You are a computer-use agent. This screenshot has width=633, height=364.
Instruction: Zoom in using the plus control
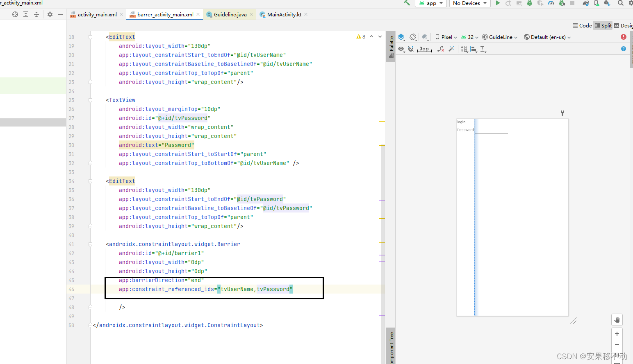click(617, 334)
